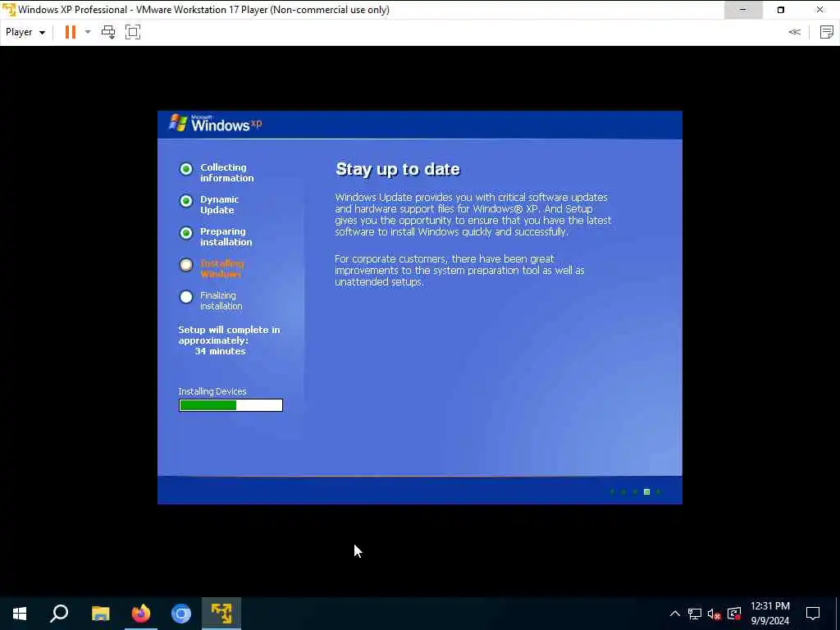This screenshot has width=840, height=630.
Task: Close the VMware Player window
Action: tap(820, 10)
